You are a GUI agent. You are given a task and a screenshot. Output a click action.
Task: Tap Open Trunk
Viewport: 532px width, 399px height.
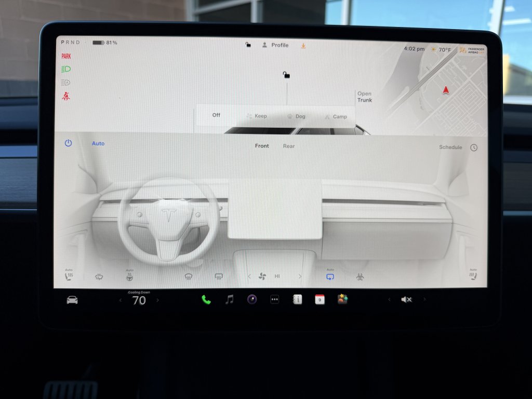coord(364,97)
